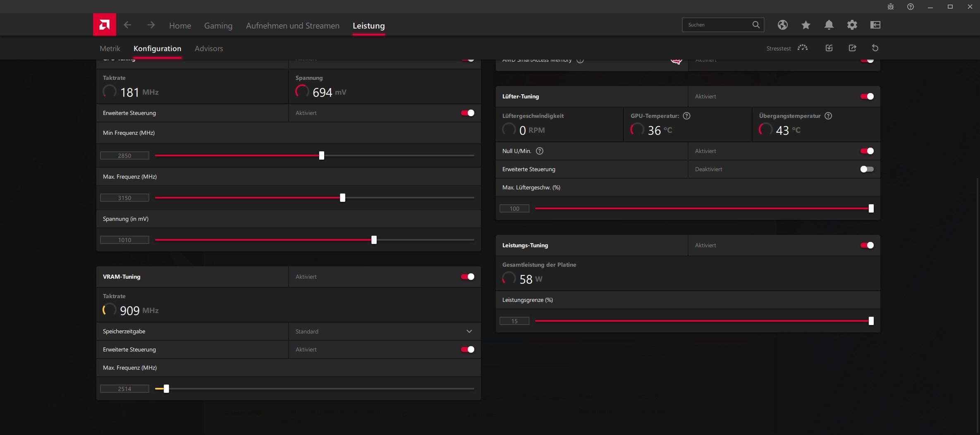This screenshot has height=435, width=980.
Task: Click the board power reading 58 W
Action: coord(531,279)
